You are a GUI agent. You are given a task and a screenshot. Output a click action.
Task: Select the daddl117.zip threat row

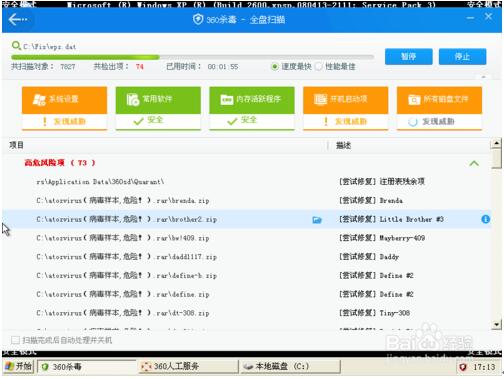(247, 257)
